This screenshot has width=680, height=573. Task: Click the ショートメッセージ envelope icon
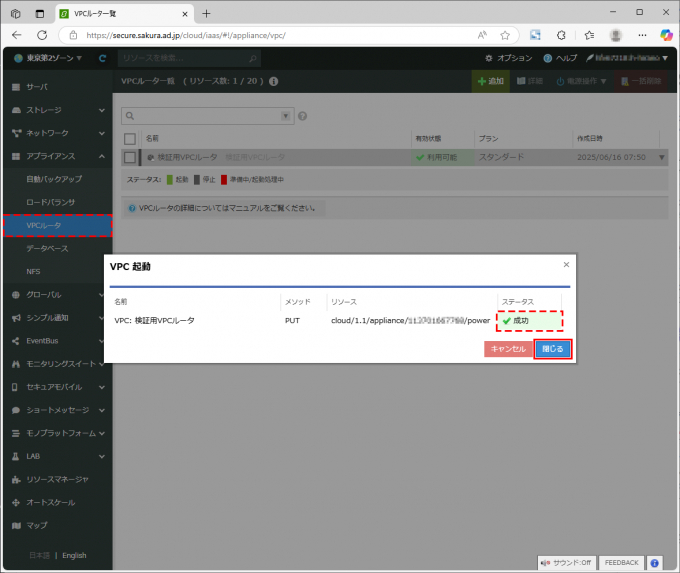[x=16, y=410]
